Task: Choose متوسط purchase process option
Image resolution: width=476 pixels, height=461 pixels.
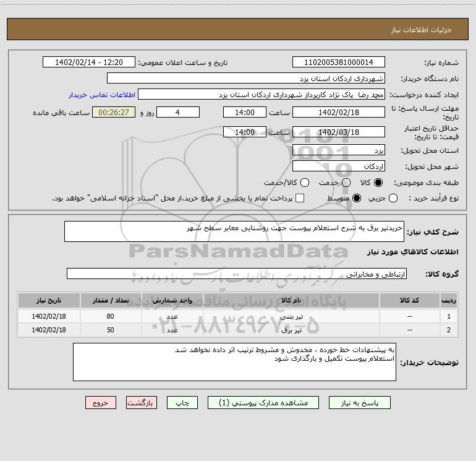Action: (357, 198)
